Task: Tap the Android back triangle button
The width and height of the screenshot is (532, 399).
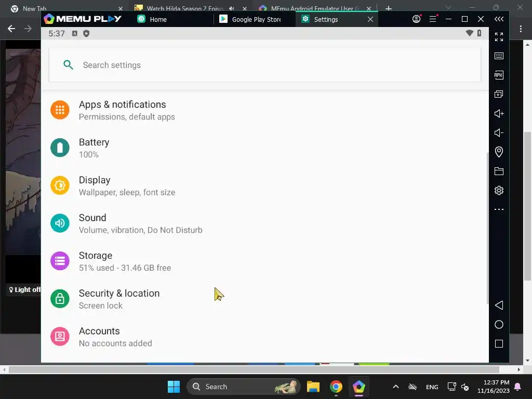Action: tap(499, 305)
